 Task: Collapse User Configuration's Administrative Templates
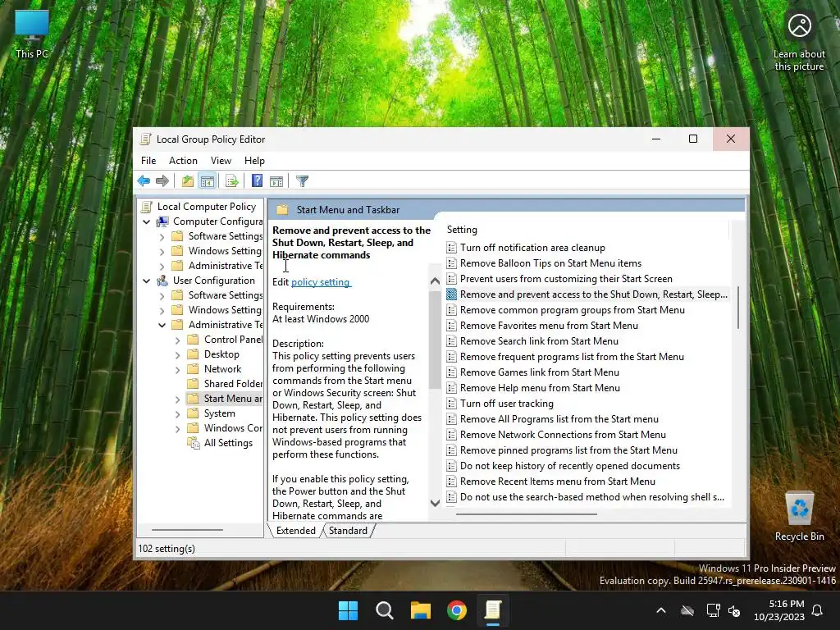point(162,325)
